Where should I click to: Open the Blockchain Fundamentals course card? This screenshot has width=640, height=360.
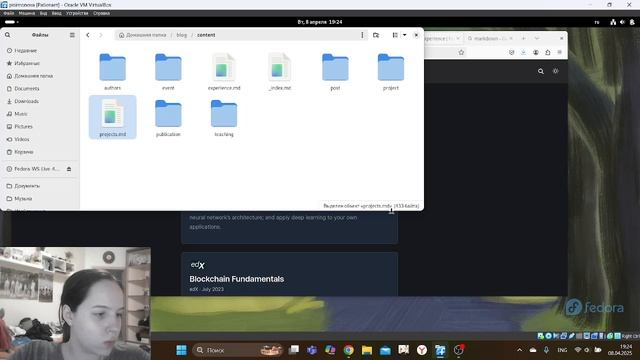[289, 274]
